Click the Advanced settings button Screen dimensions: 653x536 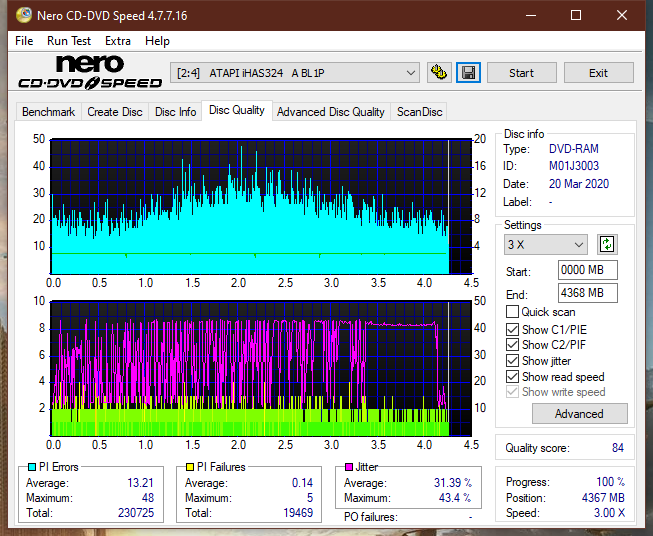(x=579, y=414)
